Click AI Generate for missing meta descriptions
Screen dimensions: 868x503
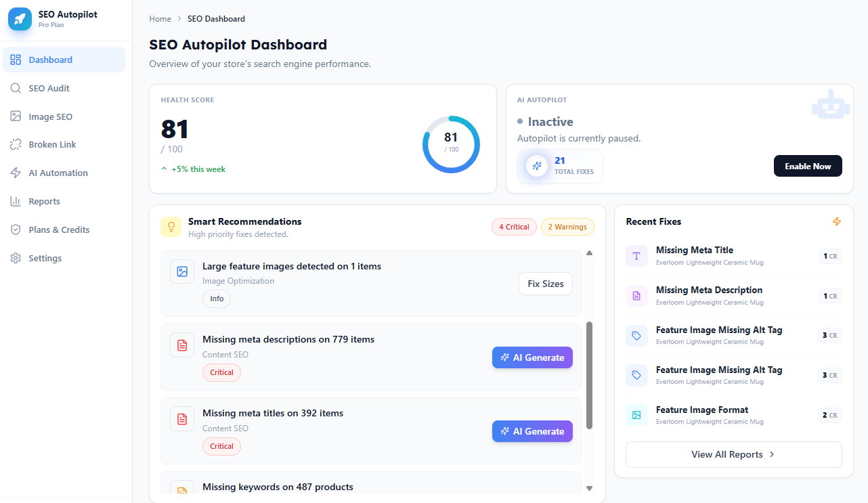click(x=532, y=357)
